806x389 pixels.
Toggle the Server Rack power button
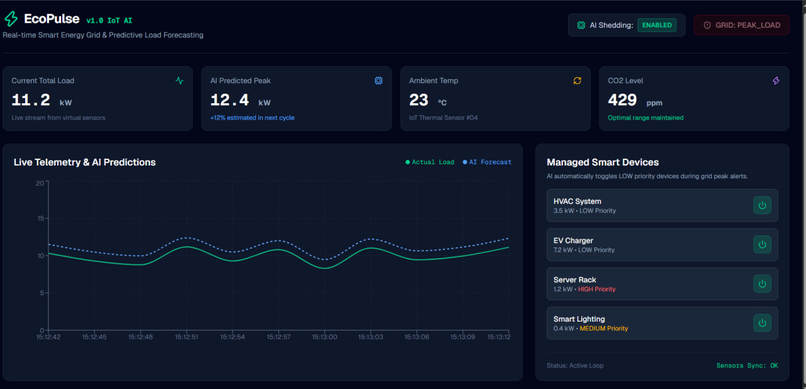pos(762,284)
